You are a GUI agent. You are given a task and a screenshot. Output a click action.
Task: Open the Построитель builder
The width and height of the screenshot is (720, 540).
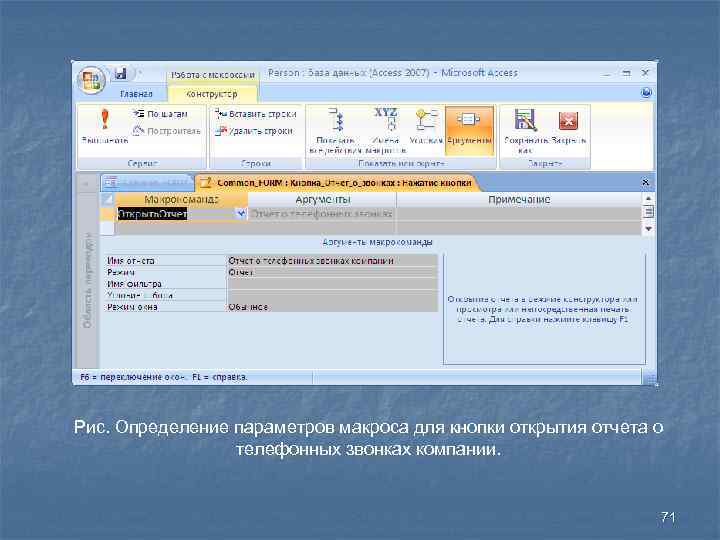pos(167,131)
